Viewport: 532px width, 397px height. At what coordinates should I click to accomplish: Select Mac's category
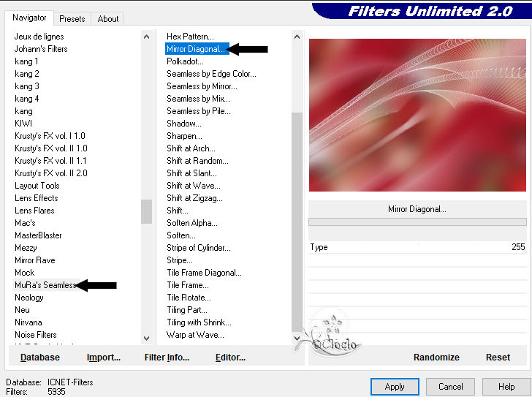(25, 223)
